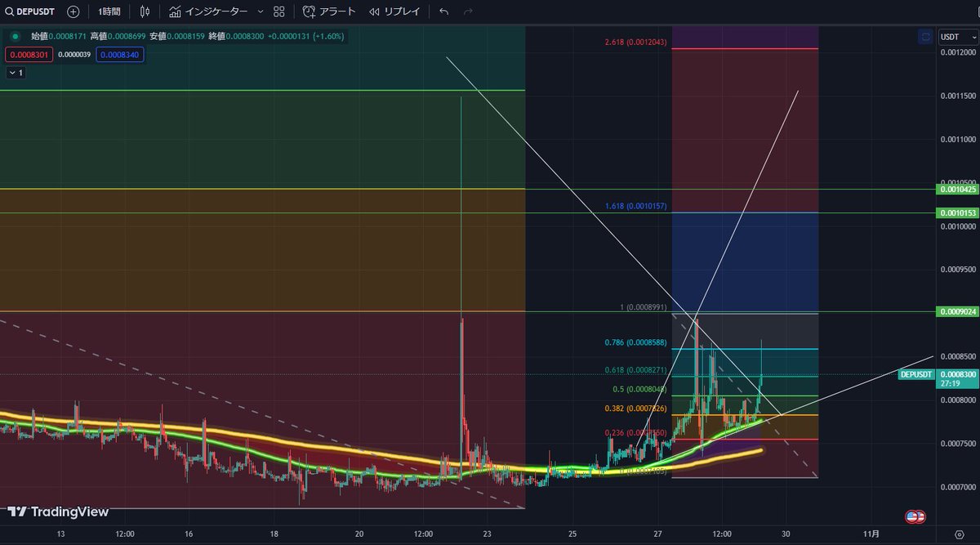
Task: Click date label 30 on time axis
Action: [786, 534]
